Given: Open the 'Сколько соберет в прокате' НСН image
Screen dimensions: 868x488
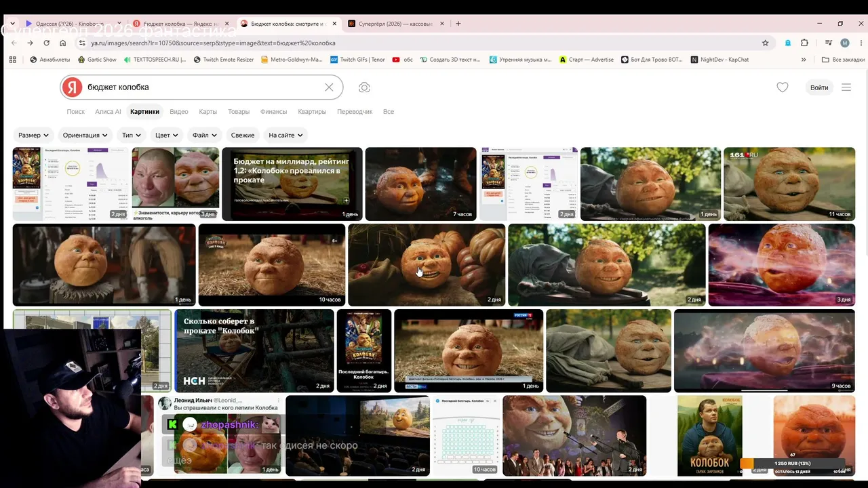Looking at the screenshot, I should [x=254, y=351].
